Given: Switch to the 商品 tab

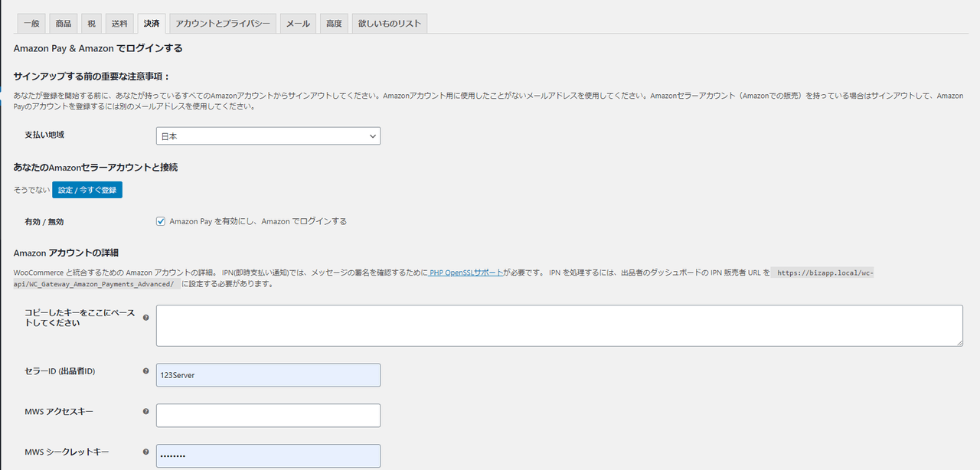Looking at the screenshot, I should pyautogui.click(x=63, y=24).
